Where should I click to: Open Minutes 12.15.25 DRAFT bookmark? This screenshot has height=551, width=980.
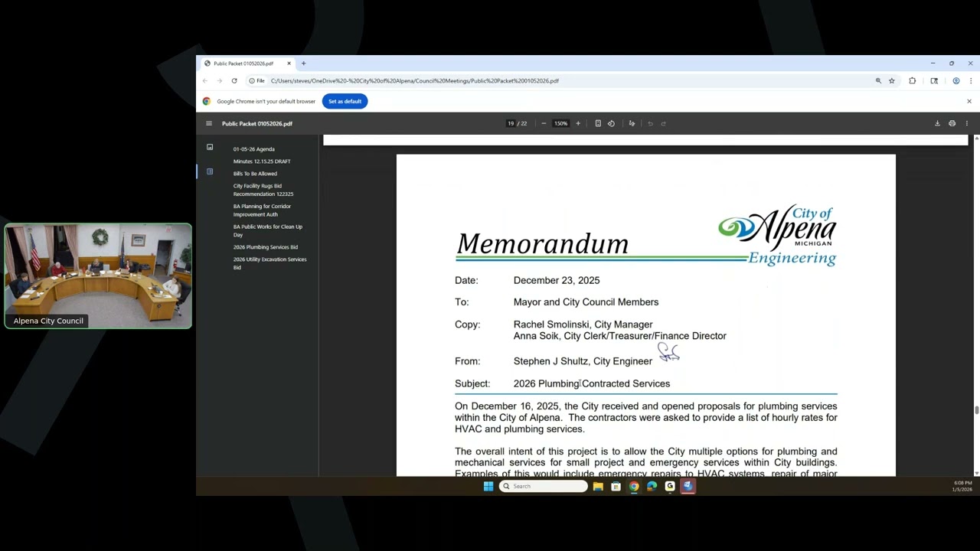262,161
